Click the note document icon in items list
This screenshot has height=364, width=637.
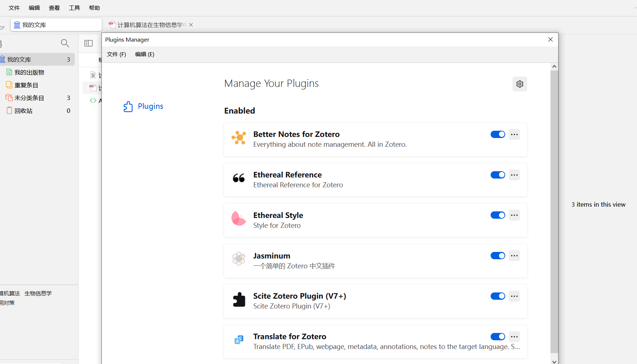(93, 75)
